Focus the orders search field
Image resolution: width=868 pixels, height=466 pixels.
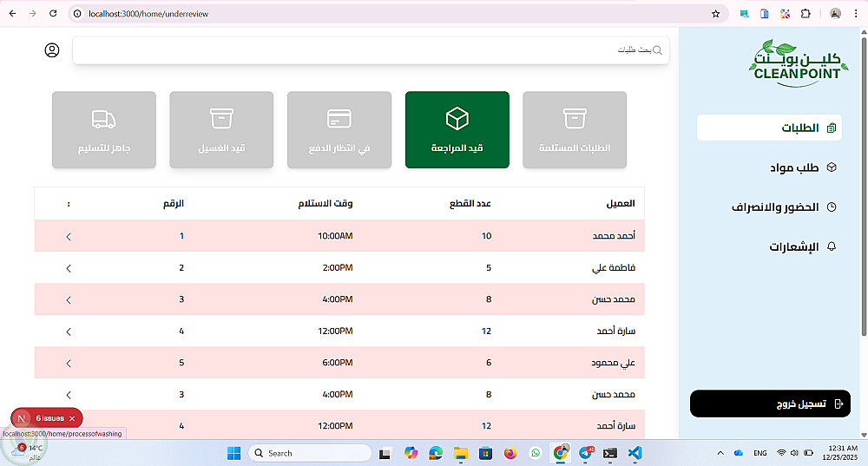point(371,50)
